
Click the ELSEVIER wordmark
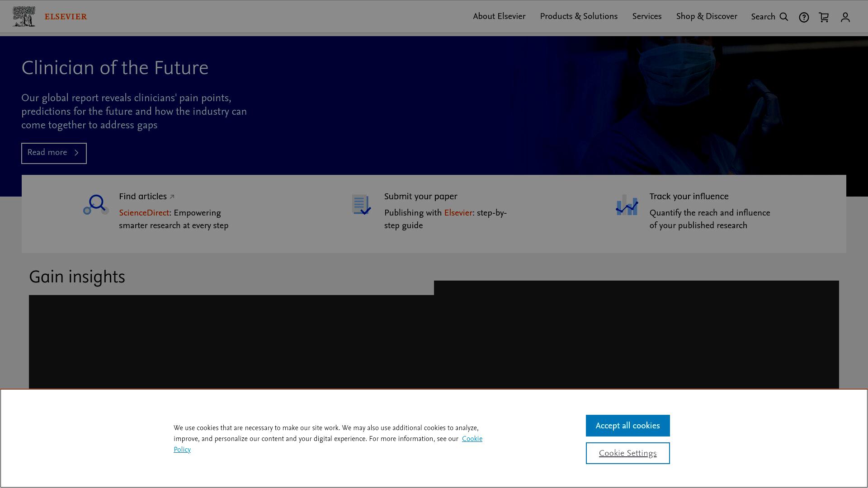tap(66, 17)
